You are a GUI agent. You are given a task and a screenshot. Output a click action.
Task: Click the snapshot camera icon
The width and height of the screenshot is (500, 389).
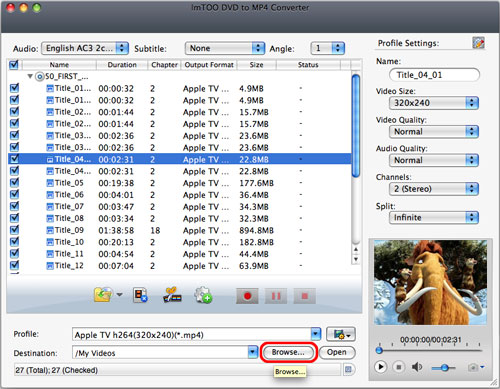click(473, 367)
